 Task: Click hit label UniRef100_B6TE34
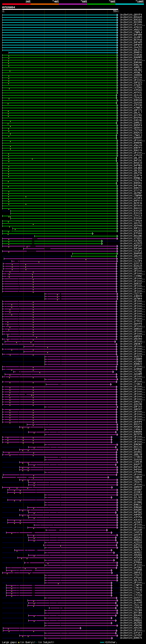point(131,203)
